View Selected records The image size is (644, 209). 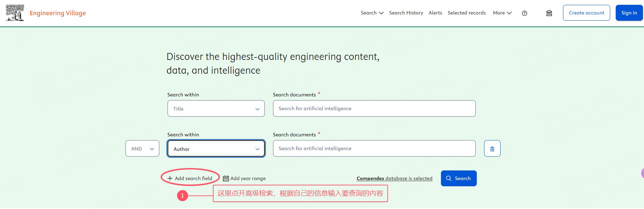tap(466, 13)
